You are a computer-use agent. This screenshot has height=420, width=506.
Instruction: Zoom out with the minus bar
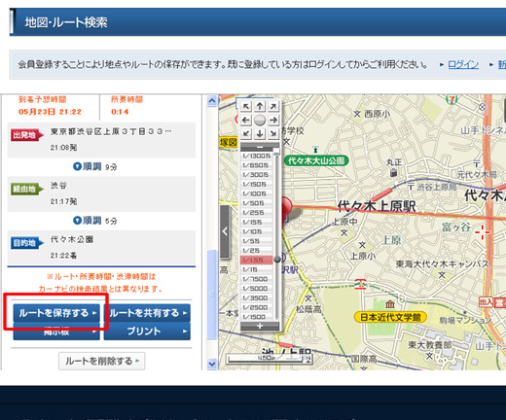260,147
